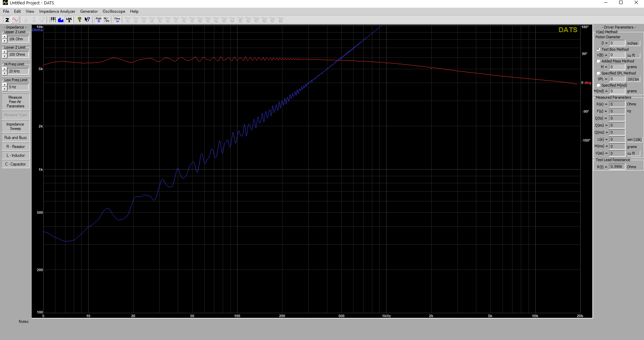This screenshot has width=644, height=340.
Task: Select the Specified M(md) radio button
Action: [x=598, y=85]
